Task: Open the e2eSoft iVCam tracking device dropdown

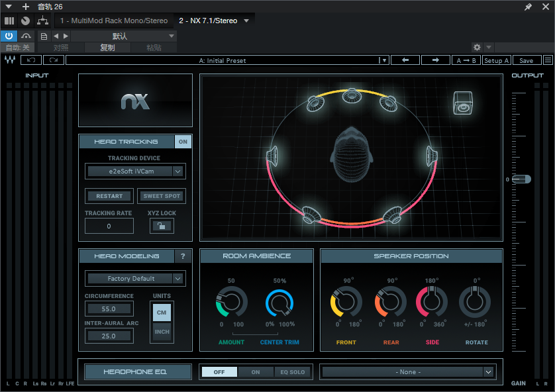Action: [135, 171]
